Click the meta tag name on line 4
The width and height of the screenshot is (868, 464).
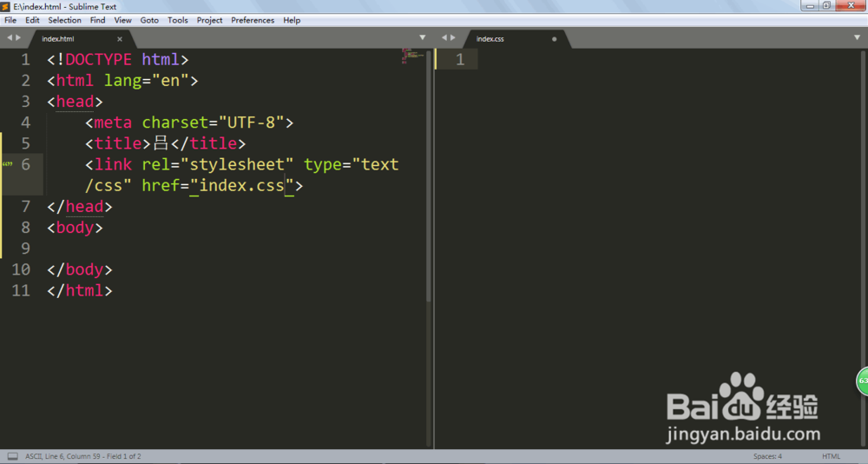click(x=113, y=123)
